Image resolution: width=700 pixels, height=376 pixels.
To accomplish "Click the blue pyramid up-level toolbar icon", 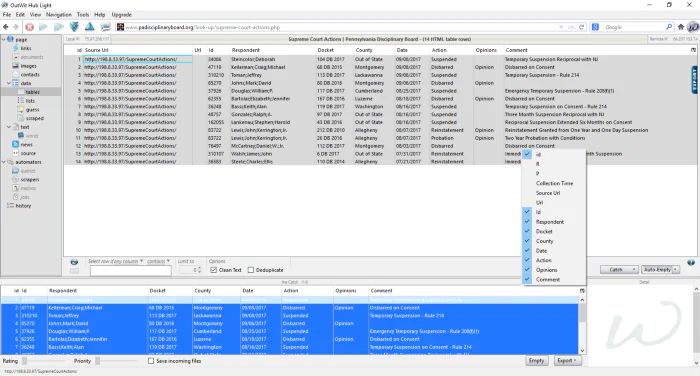I will pos(90,27).
